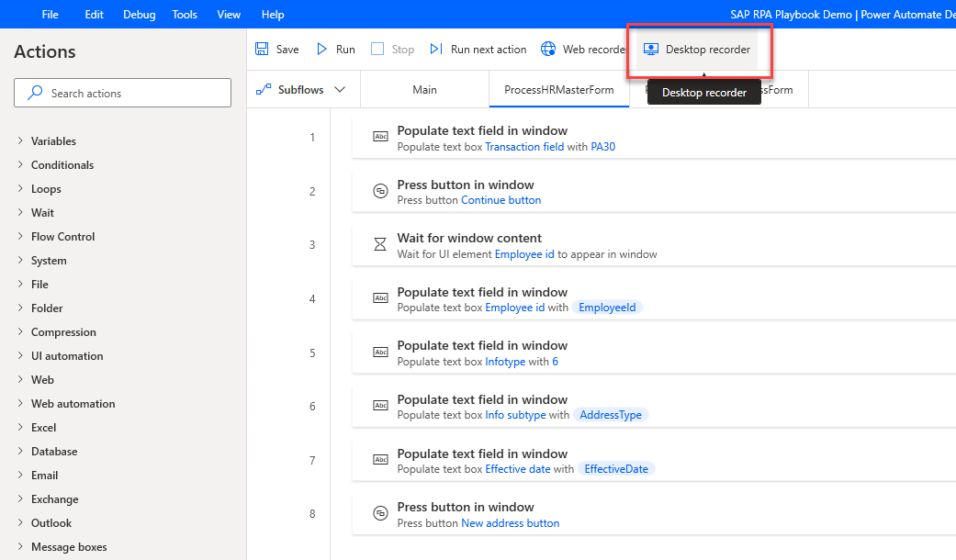Expand the Folder group
This screenshot has width=956, height=560.
click(20, 308)
